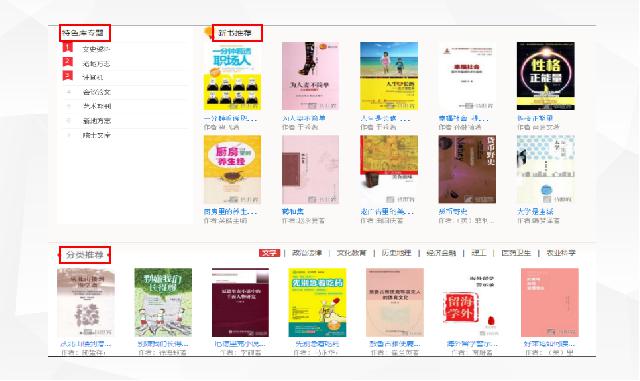Open the 货币野史 title link below cover

[x=453, y=212]
